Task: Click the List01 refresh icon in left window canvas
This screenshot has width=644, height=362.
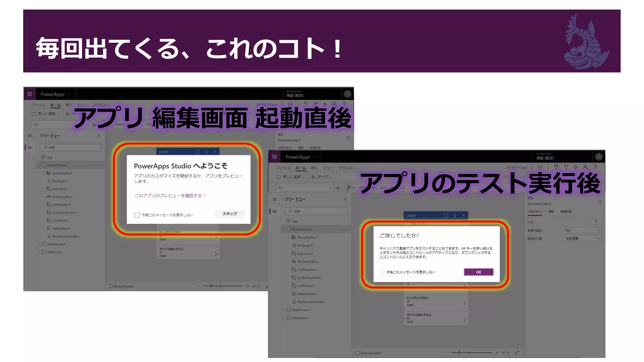Action: click(198, 152)
